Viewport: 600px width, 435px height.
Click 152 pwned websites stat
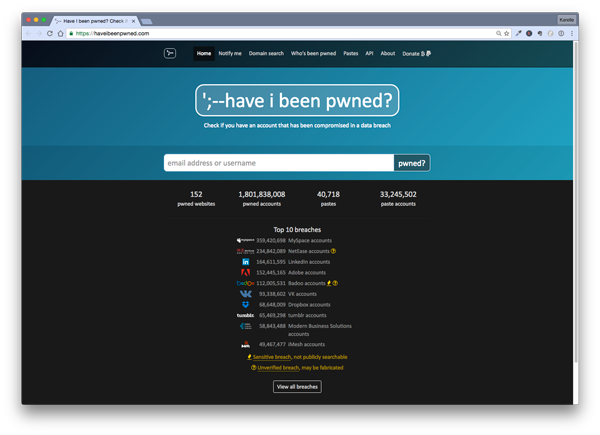196,199
